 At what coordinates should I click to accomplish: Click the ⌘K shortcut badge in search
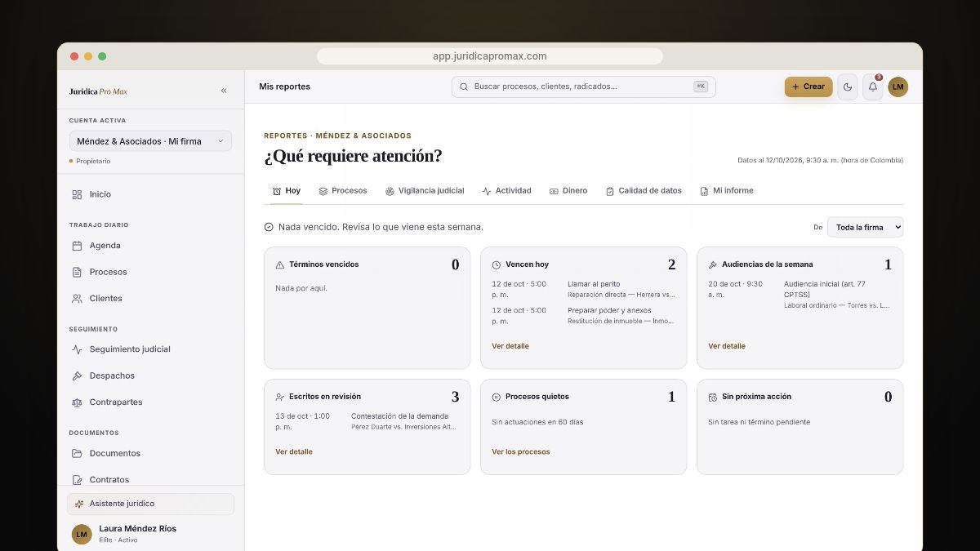pos(701,87)
